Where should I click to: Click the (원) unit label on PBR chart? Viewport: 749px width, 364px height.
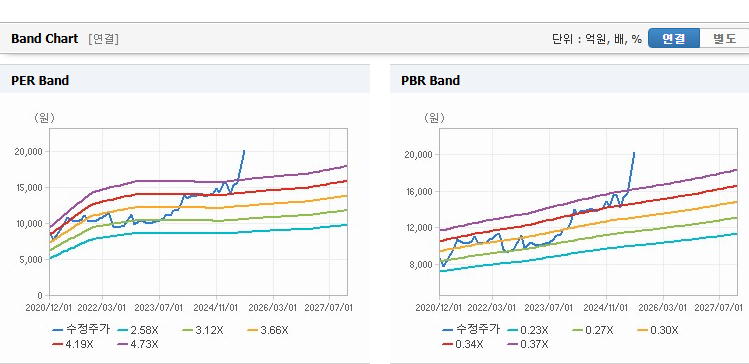coord(434,118)
